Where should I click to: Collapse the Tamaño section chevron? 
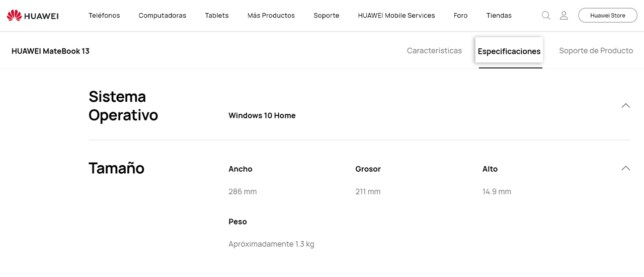(626, 168)
